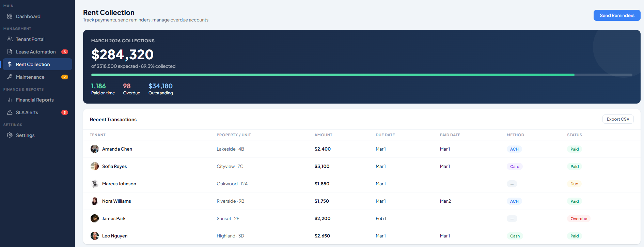Click Amanda Chen's avatar
This screenshot has width=644, height=247.
(x=95, y=149)
